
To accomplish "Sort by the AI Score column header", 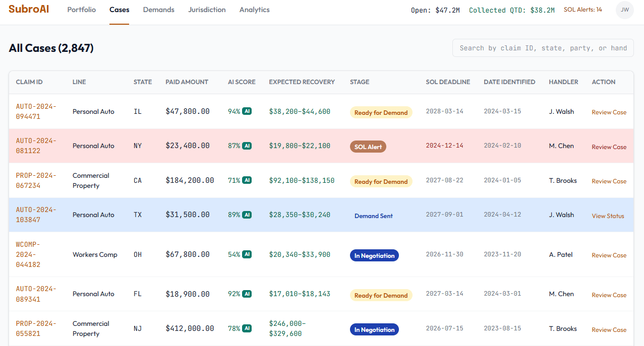I will 242,82.
